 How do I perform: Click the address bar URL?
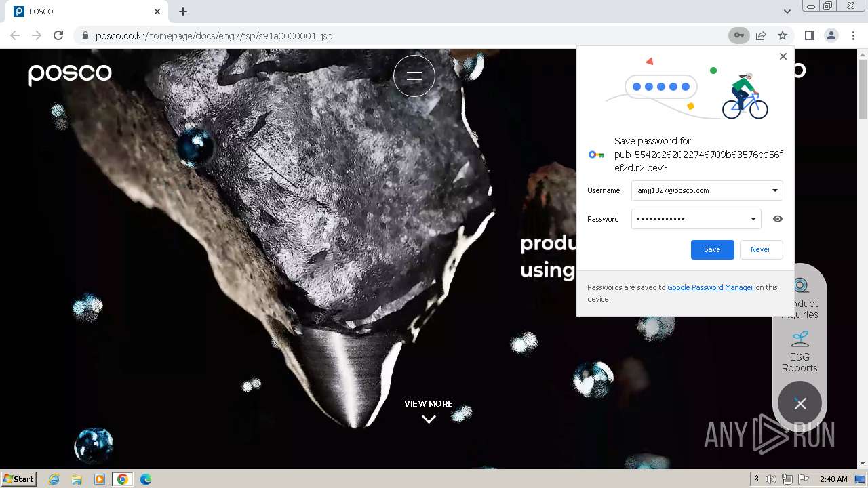pyautogui.click(x=214, y=35)
